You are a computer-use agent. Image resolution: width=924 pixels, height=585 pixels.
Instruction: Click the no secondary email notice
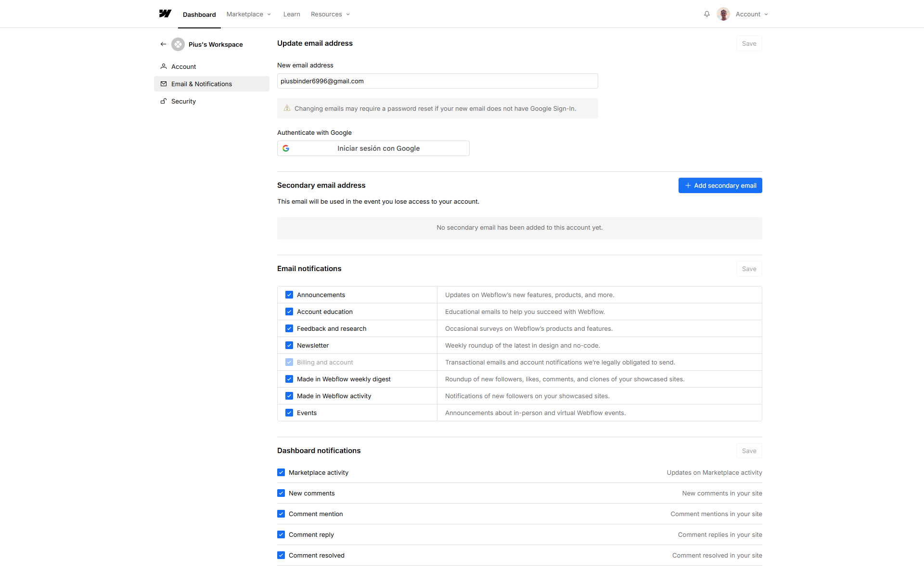pos(520,228)
